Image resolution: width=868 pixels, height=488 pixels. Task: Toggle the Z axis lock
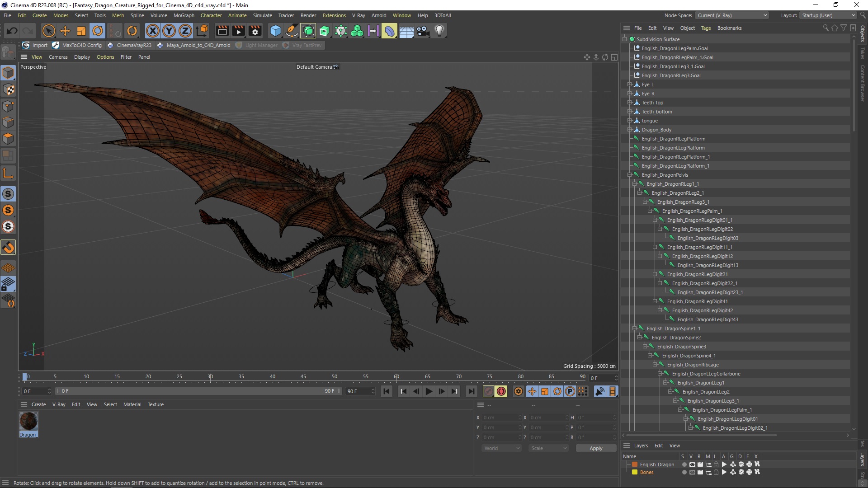185,31
